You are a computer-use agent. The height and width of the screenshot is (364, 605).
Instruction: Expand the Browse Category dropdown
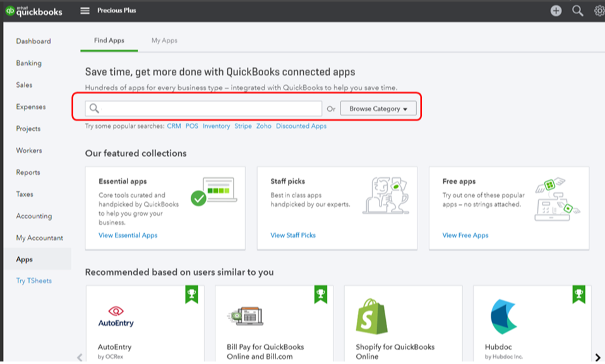(379, 109)
